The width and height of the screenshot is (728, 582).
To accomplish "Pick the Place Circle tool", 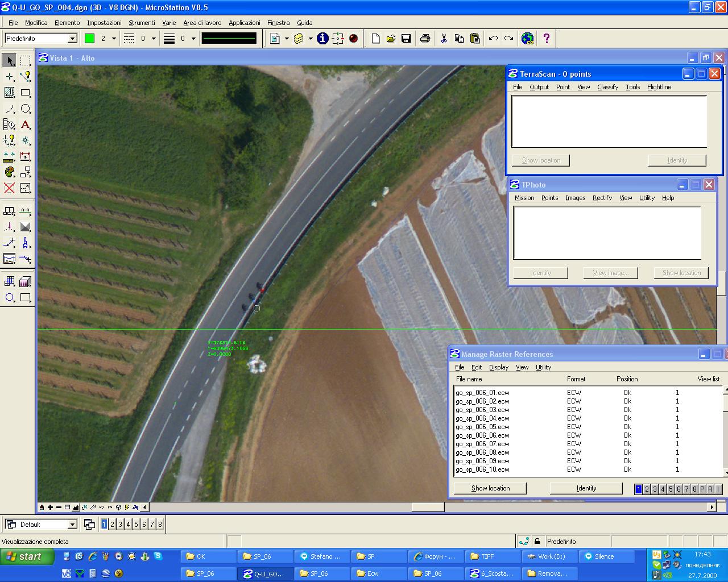I will (26, 109).
